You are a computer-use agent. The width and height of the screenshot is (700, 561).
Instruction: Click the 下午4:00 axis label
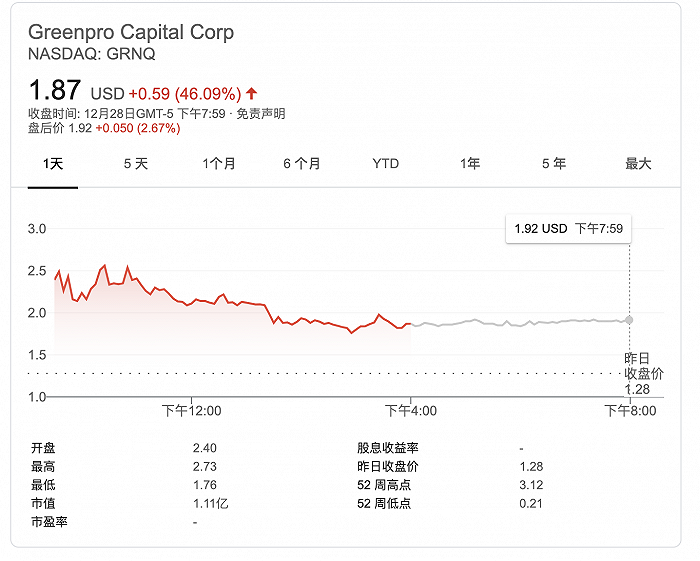tap(411, 410)
